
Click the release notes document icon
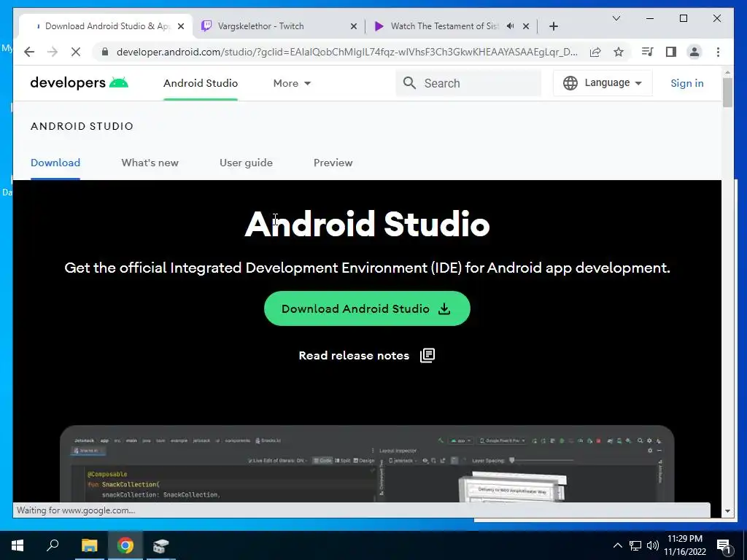(427, 355)
